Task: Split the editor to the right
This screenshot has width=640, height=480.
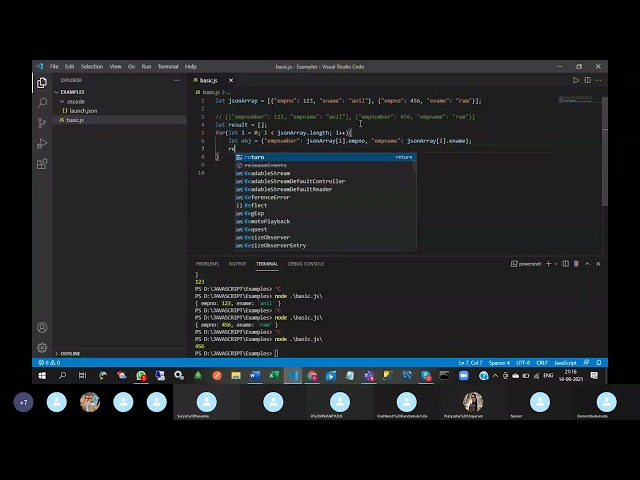Action: (587, 80)
